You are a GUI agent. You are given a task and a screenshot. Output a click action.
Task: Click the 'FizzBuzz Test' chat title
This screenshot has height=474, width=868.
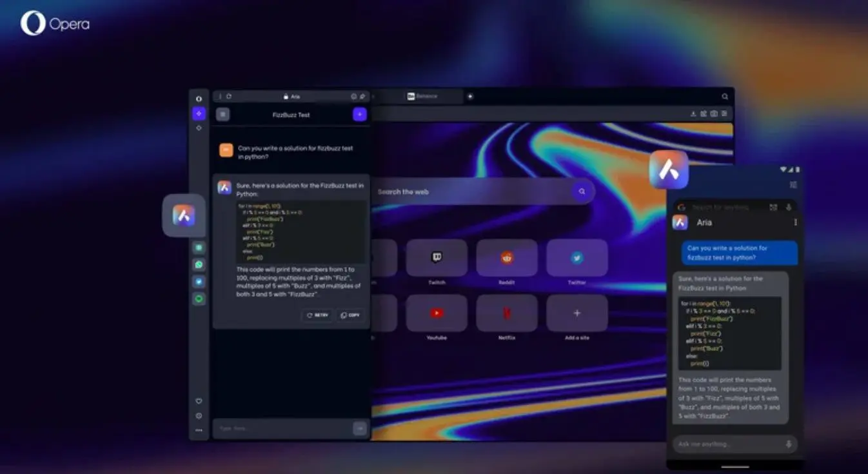[x=291, y=115]
